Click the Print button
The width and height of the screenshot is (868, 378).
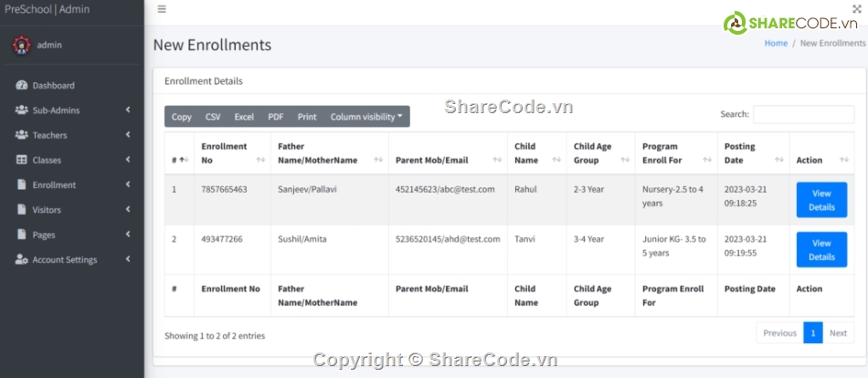[307, 117]
